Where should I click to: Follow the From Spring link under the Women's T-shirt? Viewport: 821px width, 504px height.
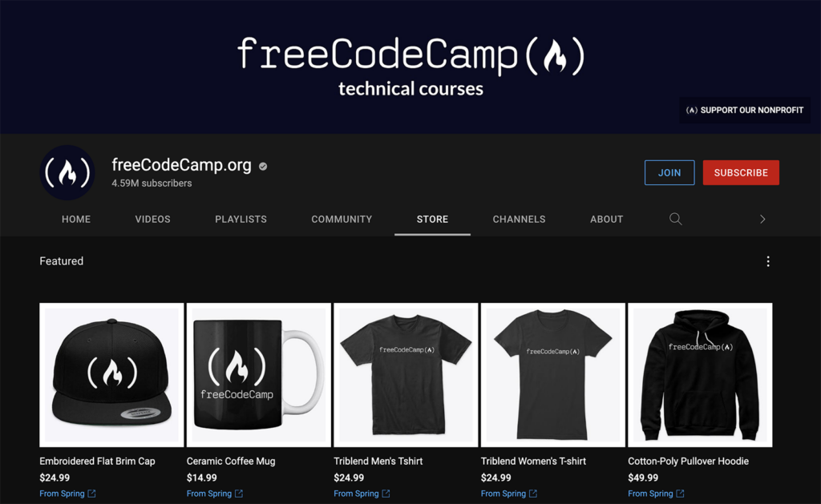pos(504,494)
